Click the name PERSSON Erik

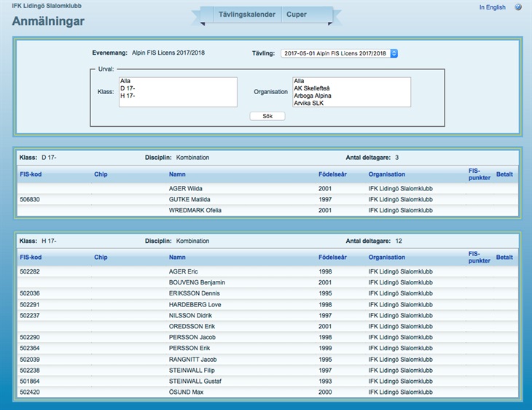tap(189, 348)
